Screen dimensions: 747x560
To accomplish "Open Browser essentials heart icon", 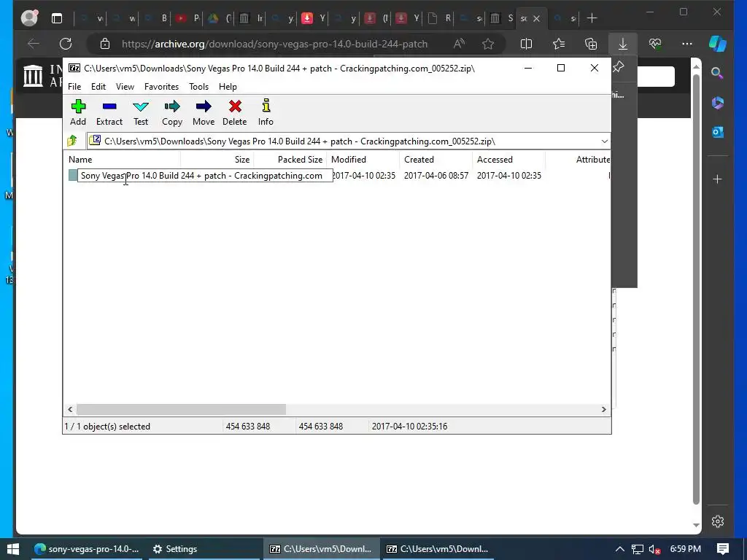I will tap(655, 44).
